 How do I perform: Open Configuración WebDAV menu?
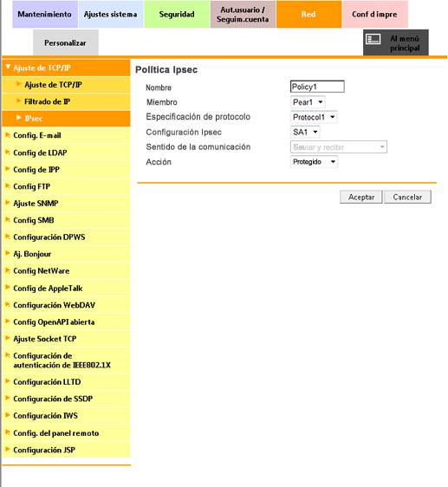66,305
